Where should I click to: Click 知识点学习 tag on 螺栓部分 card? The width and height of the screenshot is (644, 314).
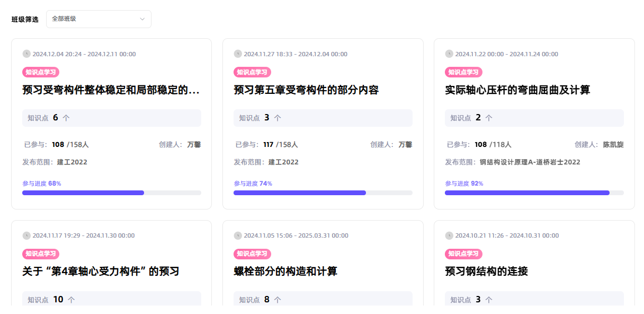pos(252,254)
